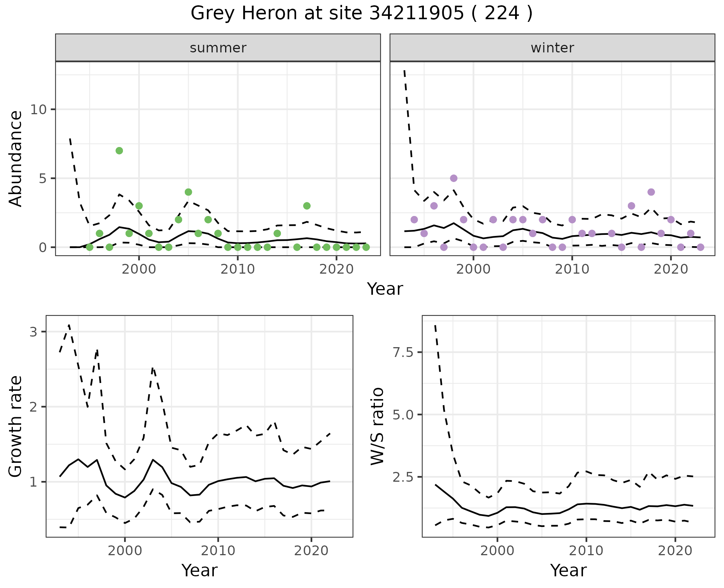Click the Growth rate y-axis label
The width and height of the screenshot is (724, 588).
[x=16, y=426]
